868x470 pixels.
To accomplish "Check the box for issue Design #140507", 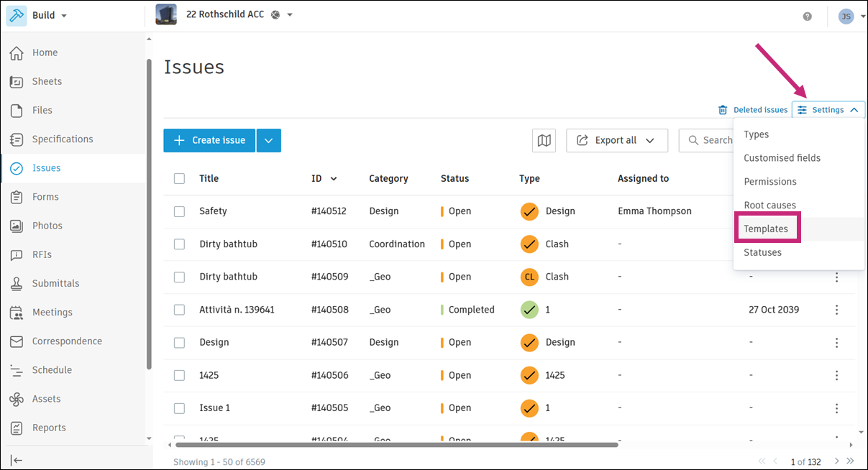I will pos(179,343).
